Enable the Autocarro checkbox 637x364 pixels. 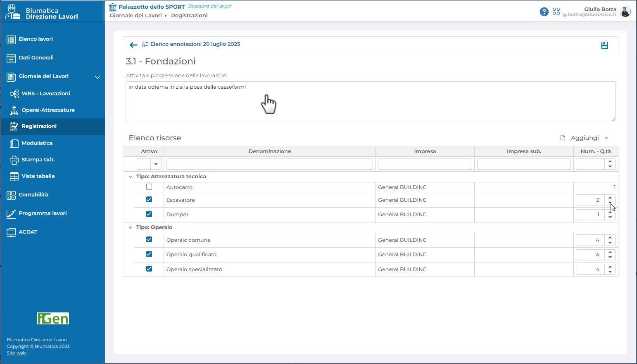click(x=149, y=187)
